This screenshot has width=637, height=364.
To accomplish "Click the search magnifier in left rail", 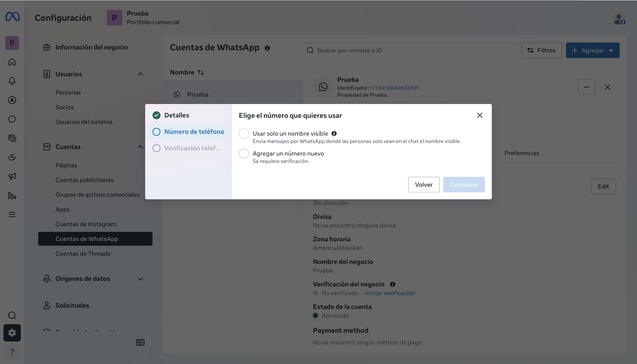I will pyautogui.click(x=12, y=315).
